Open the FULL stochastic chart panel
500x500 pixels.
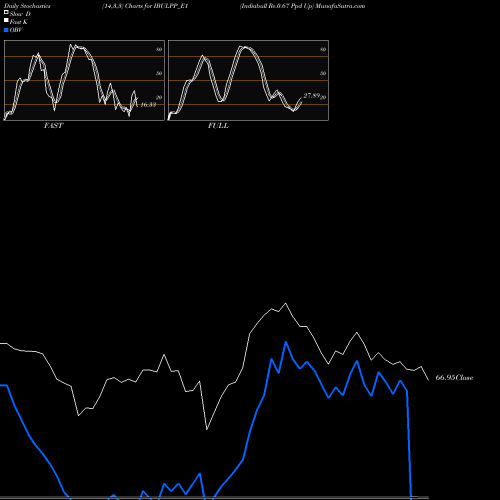(x=248, y=80)
